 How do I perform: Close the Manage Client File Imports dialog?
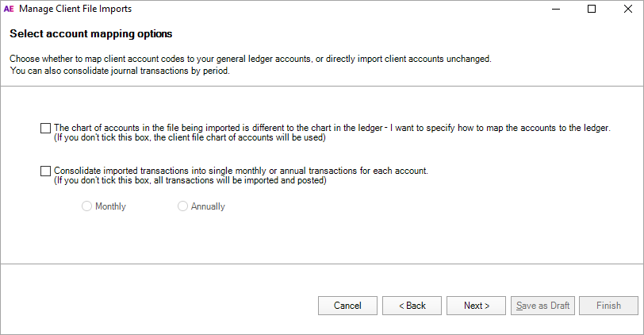pos(627,10)
